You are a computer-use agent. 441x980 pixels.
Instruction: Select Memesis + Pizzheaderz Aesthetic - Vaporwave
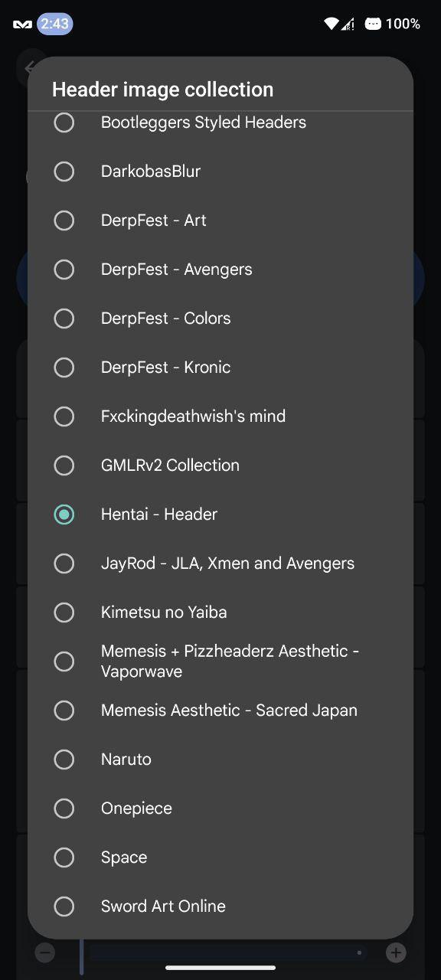220,661
